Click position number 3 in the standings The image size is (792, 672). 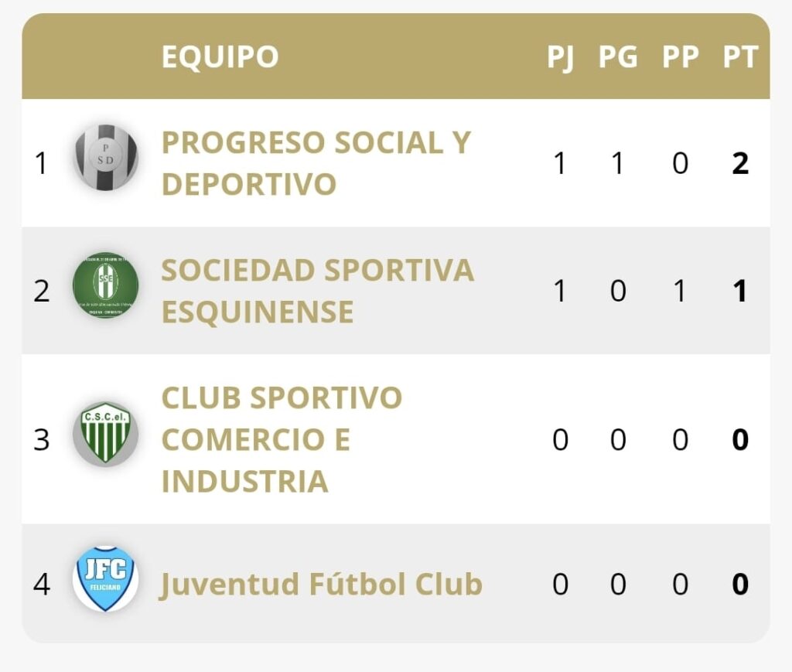(42, 439)
